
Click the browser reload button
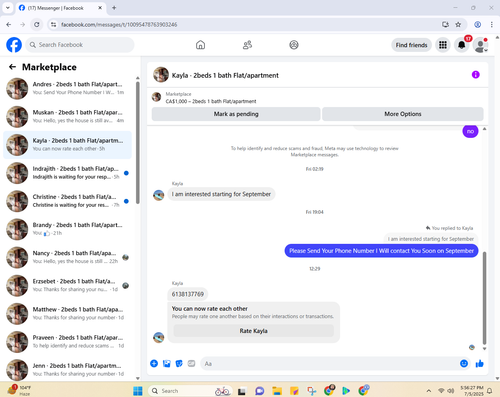tap(37, 24)
